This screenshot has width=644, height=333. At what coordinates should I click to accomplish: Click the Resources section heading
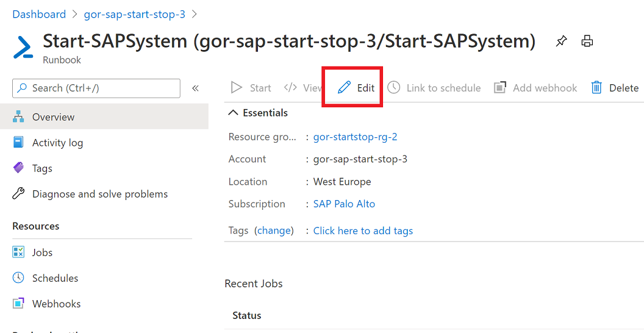[x=36, y=226]
